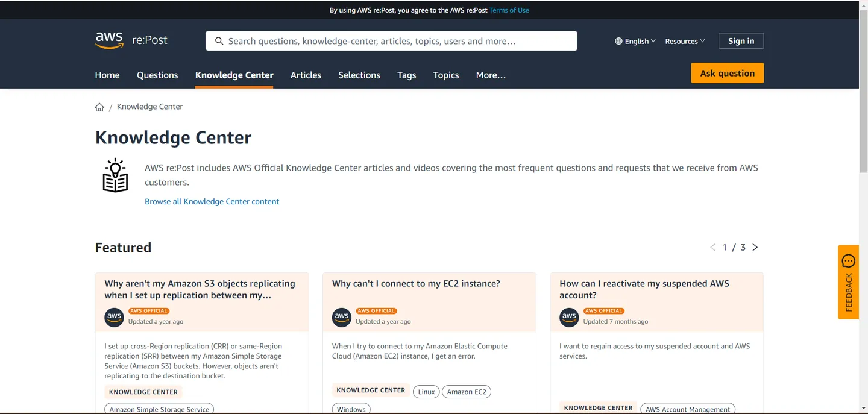Screen dimensions: 868x414
Task: Click 'Updated 7 months ago' text
Action: click(615, 322)
